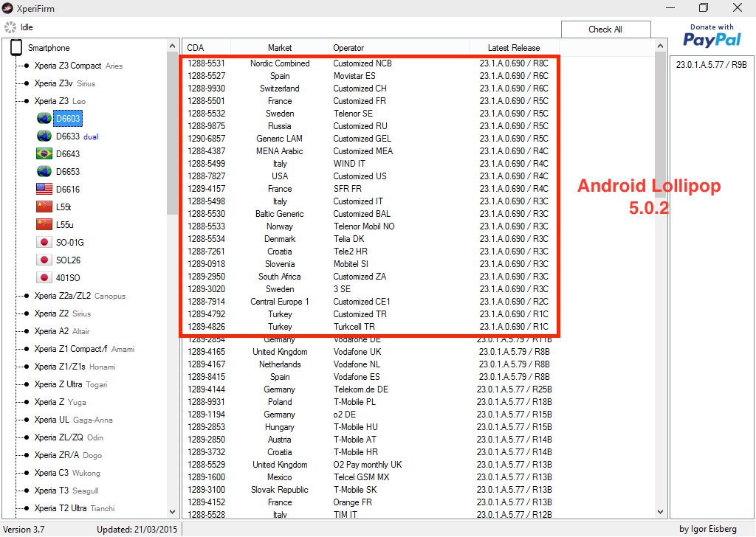Click the Japan flag icon beside SOL26
The height and width of the screenshot is (537, 756).
point(44,260)
